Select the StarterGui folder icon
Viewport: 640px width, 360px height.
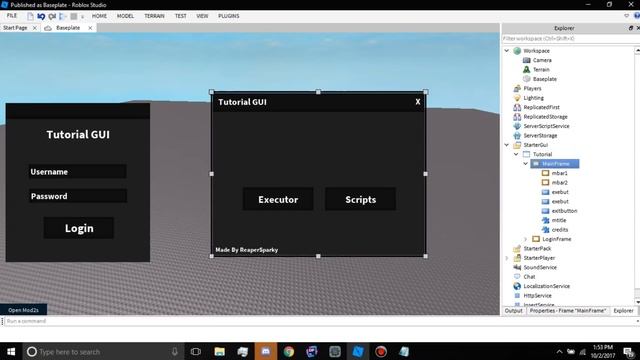pyautogui.click(x=517, y=144)
